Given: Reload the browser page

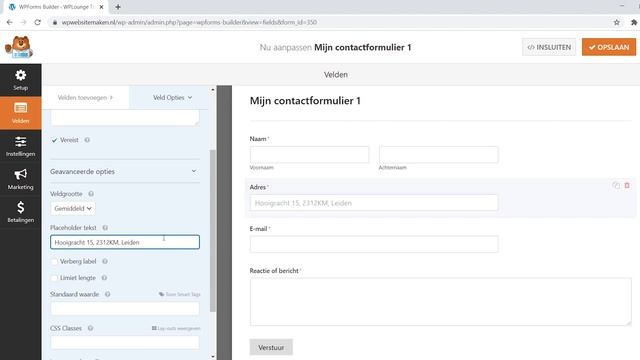Looking at the screenshot, I should click(x=38, y=22).
